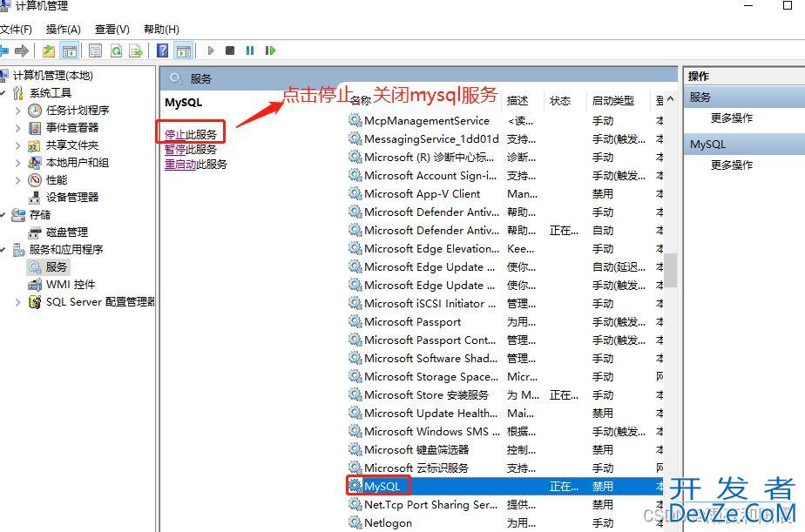Click the MySQL service gear icon
Viewport: 805px width, 532px height.
[355, 485]
